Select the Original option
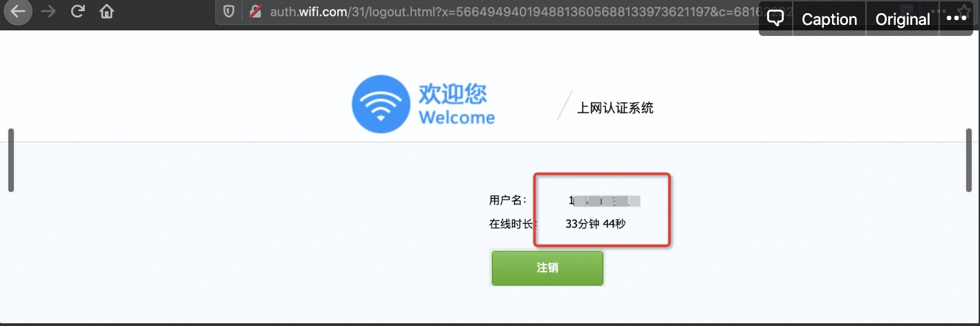This screenshot has width=980, height=326. [x=903, y=19]
